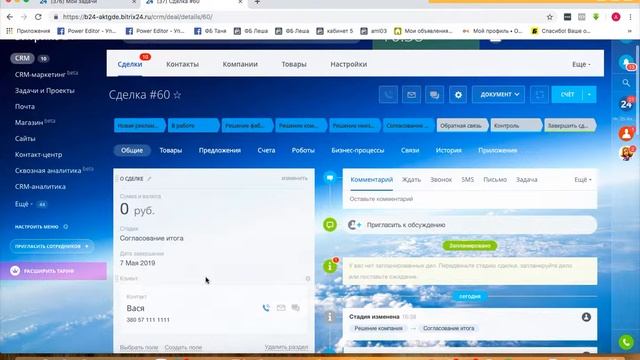
Task: Select Задача timeline tab
Action: pos(527,180)
